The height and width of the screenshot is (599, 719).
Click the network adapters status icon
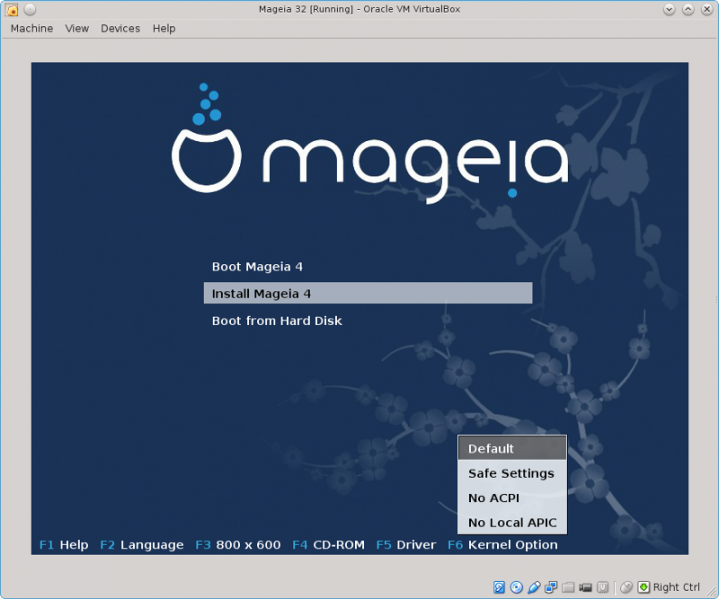pyautogui.click(x=551, y=587)
